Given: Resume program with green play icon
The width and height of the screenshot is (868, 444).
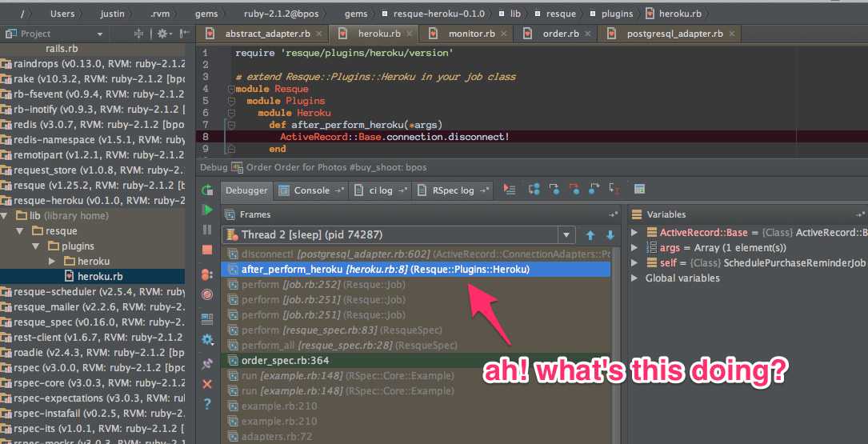Looking at the screenshot, I should (207, 210).
